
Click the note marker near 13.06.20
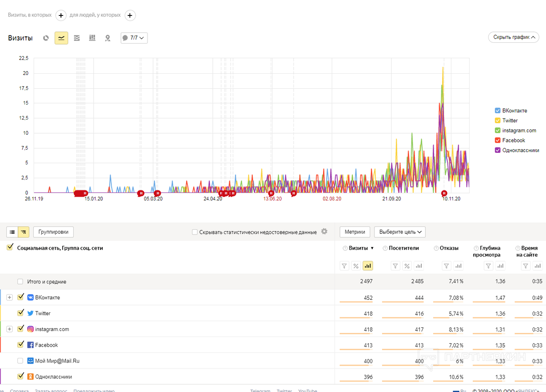271,193
